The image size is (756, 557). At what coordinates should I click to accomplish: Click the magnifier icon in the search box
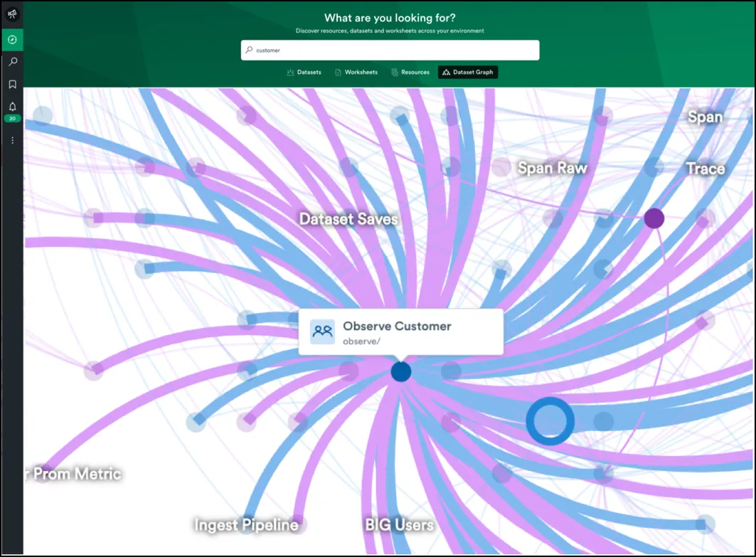tap(249, 50)
